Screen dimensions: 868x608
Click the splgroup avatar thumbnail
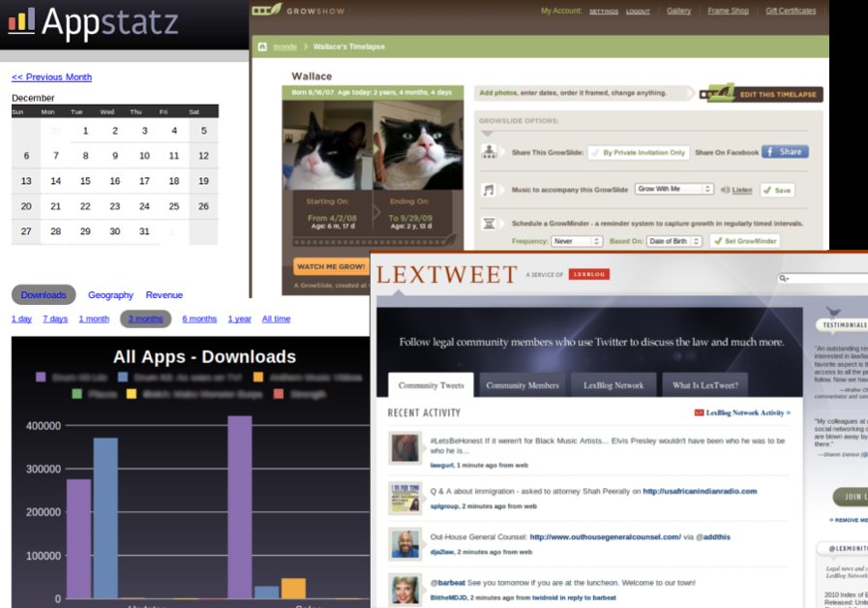click(404, 498)
